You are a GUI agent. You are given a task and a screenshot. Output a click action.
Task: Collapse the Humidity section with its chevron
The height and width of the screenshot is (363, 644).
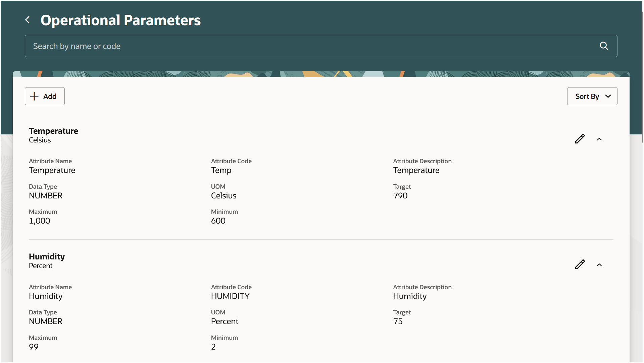pyautogui.click(x=599, y=265)
